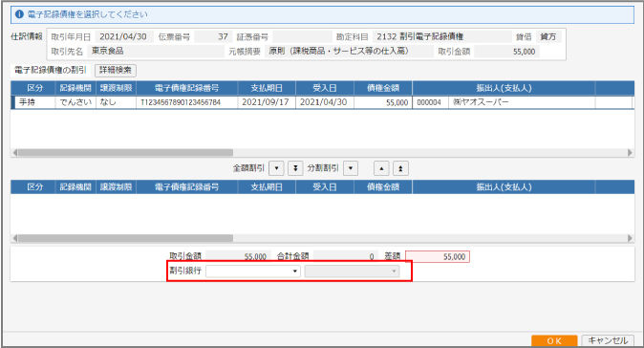Click the double down arrow button
644x348 pixels.
(x=295, y=168)
